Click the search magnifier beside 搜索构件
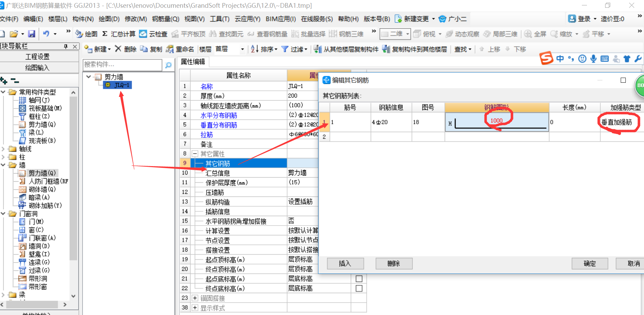This screenshot has height=315, width=644. [168, 65]
